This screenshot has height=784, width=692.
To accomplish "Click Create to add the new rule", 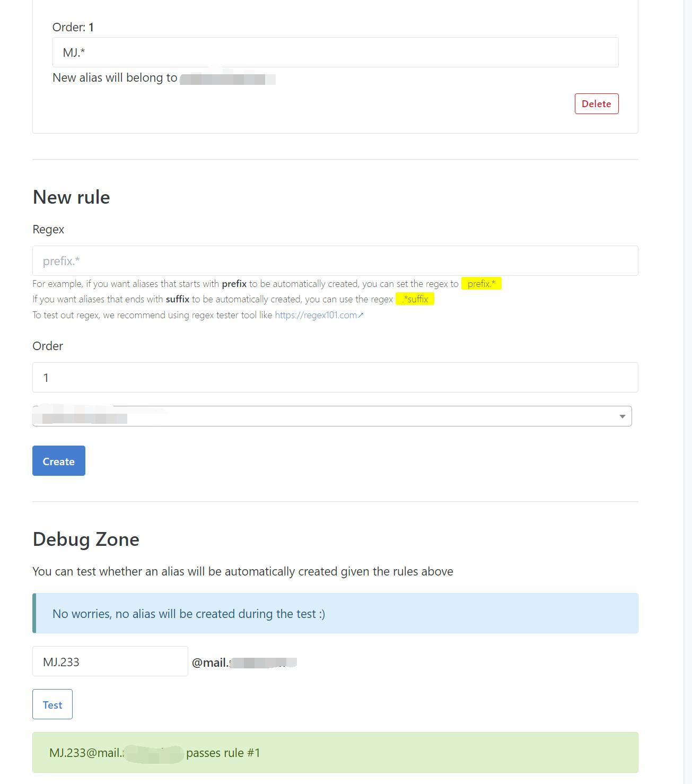I will tap(58, 461).
